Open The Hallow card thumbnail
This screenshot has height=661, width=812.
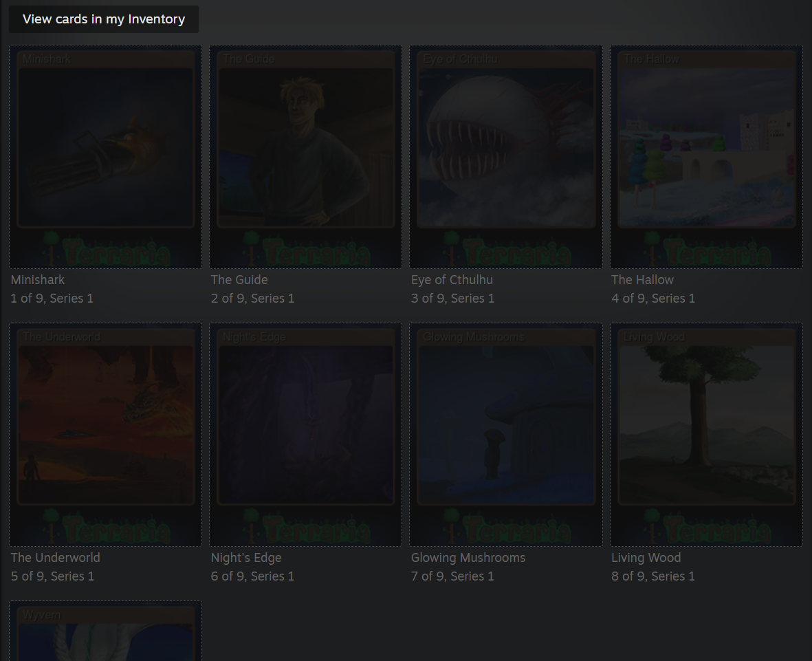point(706,156)
